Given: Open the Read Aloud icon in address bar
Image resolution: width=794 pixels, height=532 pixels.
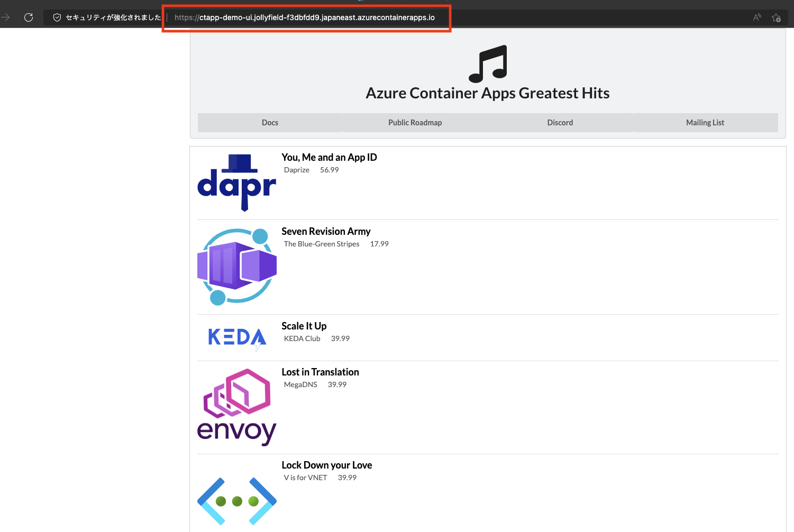Looking at the screenshot, I should click(x=757, y=17).
